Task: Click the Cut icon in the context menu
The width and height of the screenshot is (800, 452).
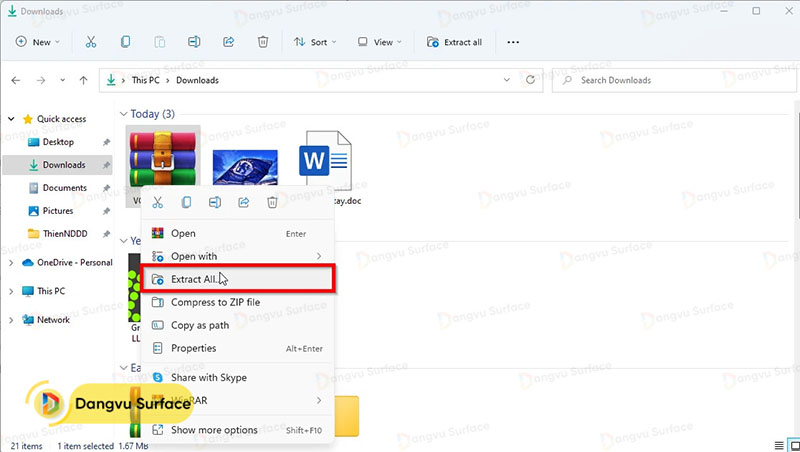Action: [x=157, y=202]
